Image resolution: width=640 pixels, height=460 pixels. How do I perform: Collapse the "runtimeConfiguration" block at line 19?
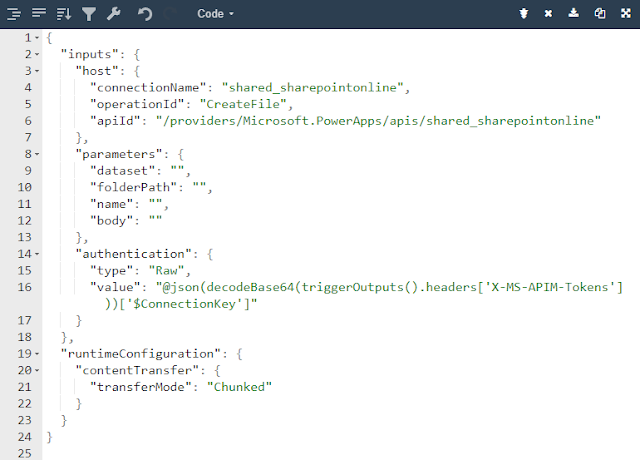tap(37, 354)
